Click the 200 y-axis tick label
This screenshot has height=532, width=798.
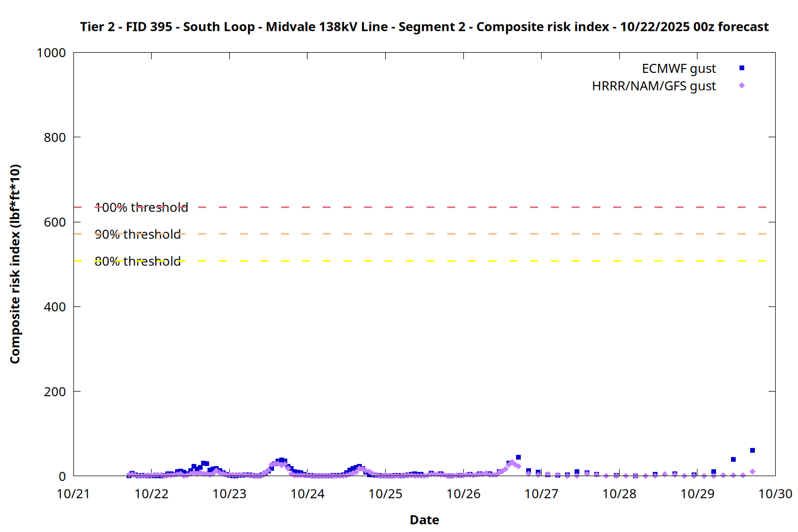pyautogui.click(x=55, y=392)
